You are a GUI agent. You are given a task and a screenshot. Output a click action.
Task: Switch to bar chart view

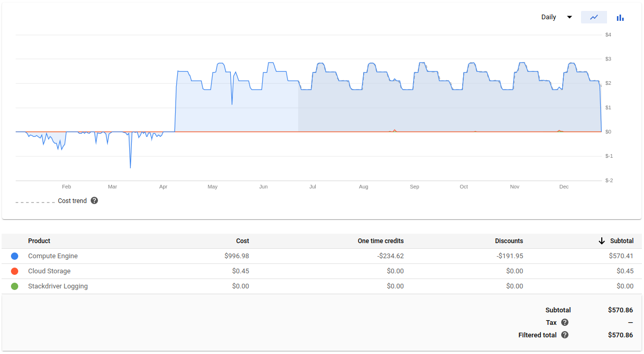620,17
